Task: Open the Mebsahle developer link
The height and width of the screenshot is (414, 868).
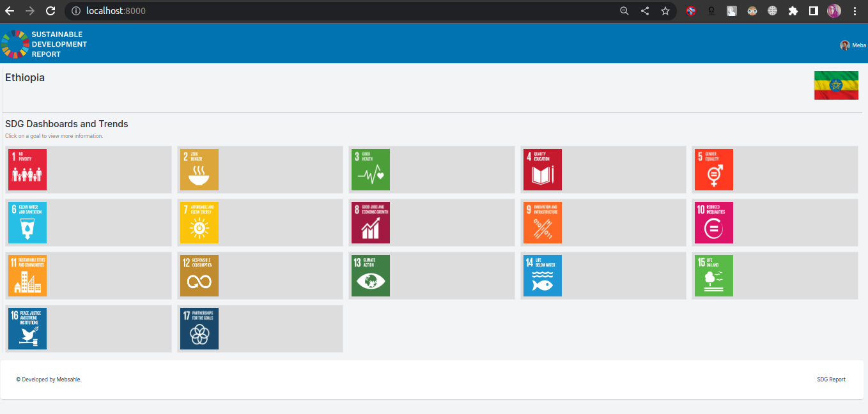Action: pos(68,379)
